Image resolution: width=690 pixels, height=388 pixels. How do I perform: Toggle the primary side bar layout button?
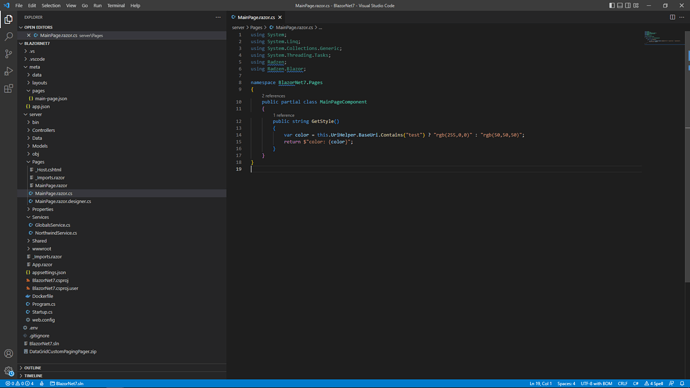pyautogui.click(x=612, y=6)
